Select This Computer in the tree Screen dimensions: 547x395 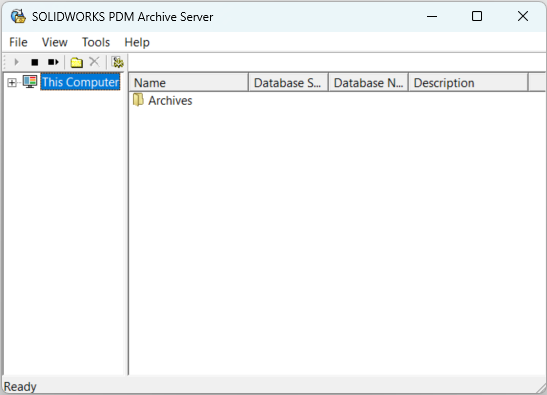tap(80, 82)
